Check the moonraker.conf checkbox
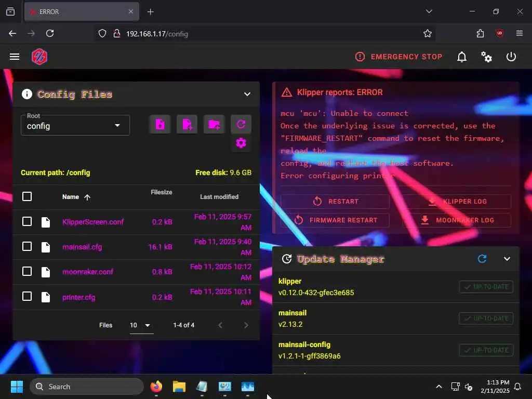Viewport: 532px width, 399px height. 27,271
